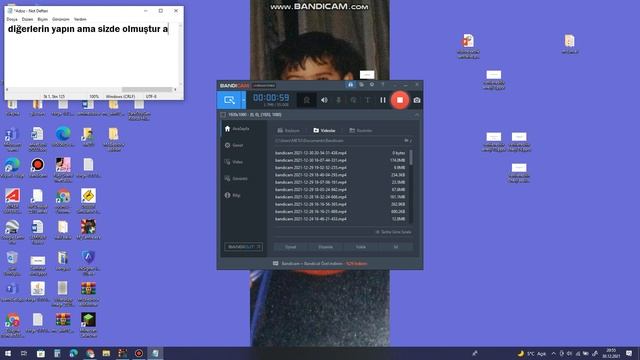Screen dimensions: 640x360
Task: Take a screenshot with the camera icon
Action: click(417, 100)
